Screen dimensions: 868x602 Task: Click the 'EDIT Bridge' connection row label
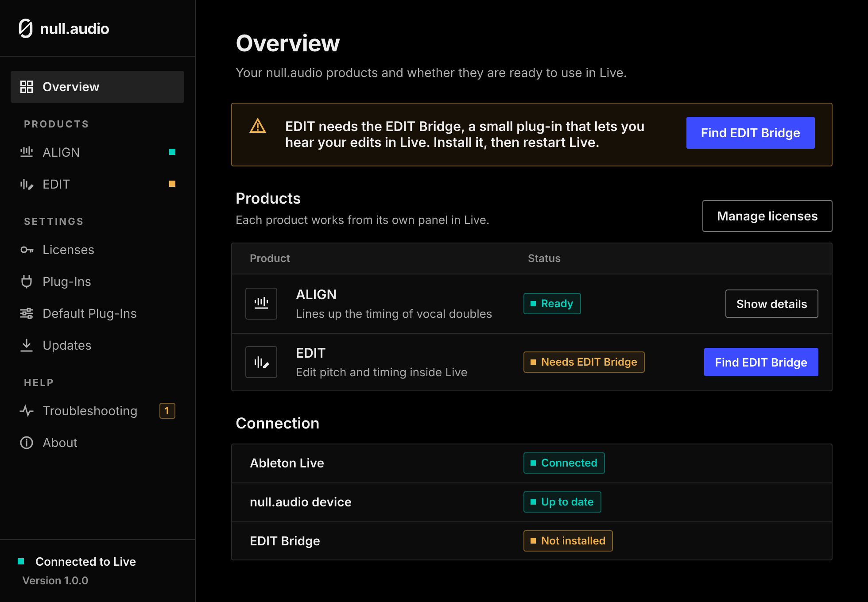click(285, 541)
